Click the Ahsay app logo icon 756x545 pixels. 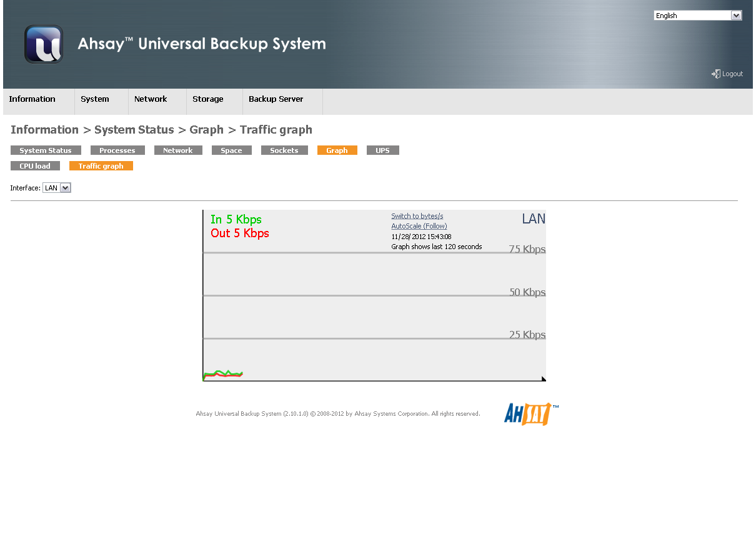tap(44, 44)
